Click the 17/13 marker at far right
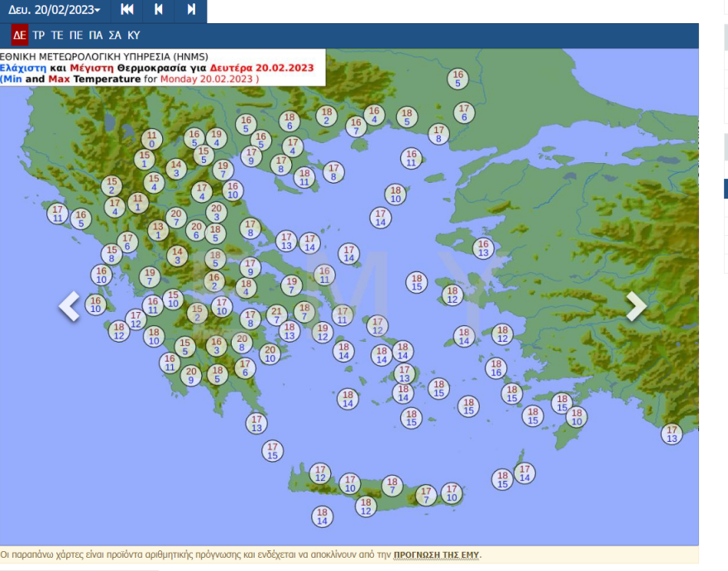This screenshot has width=728, height=571. (672, 434)
